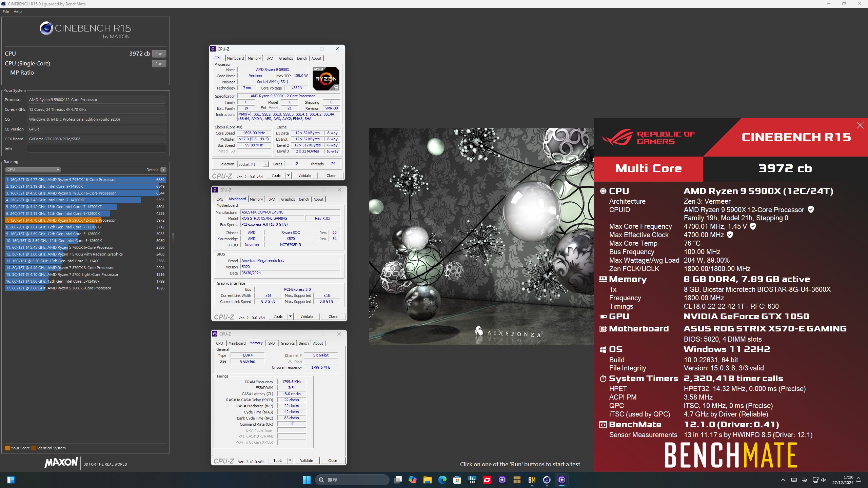
Task: Open Task View from the taskbar
Action: coord(398,480)
